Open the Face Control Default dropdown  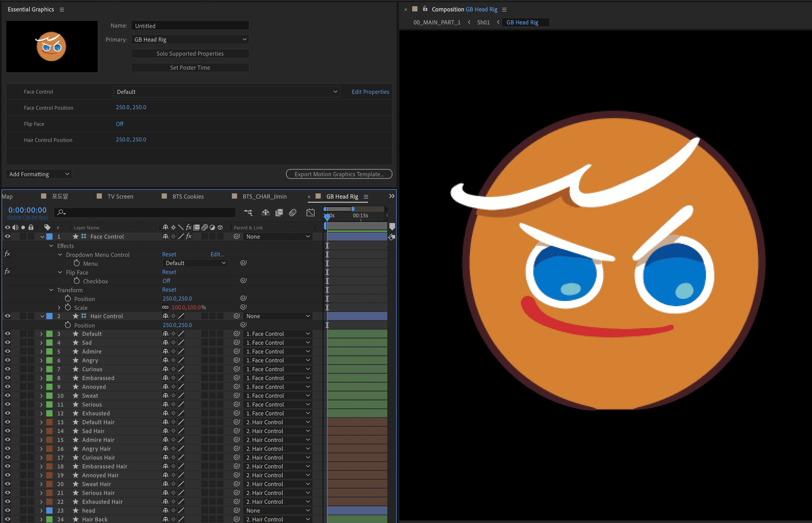click(x=226, y=92)
